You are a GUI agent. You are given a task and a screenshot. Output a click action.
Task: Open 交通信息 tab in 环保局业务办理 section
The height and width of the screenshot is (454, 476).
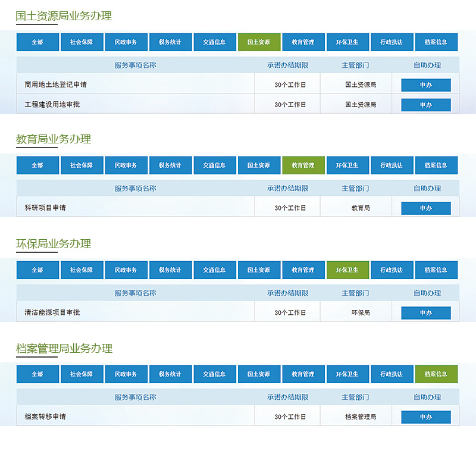click(x=215, y=270)
